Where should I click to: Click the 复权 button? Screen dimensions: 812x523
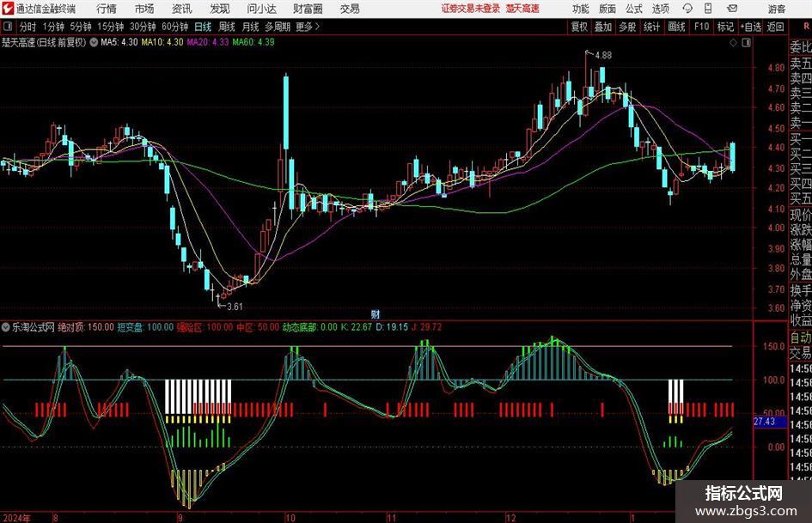pyautogui.click(x=579, y=27)
